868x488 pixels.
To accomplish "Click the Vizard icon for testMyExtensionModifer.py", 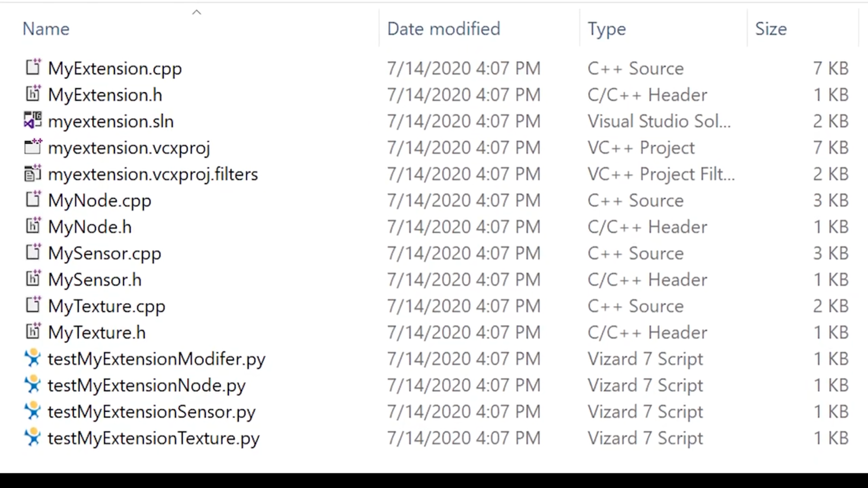I will 33,358.
